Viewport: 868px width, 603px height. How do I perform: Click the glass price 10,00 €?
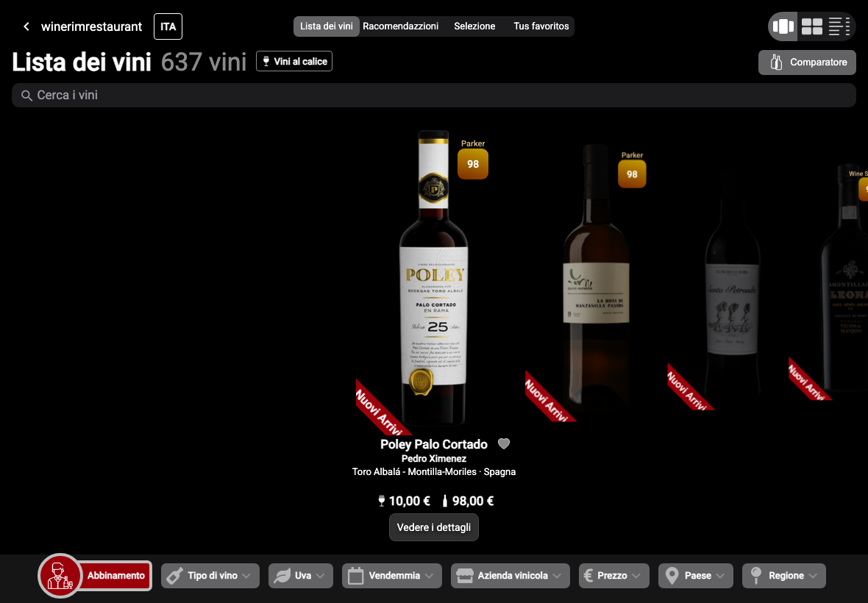tap(404, 502)
